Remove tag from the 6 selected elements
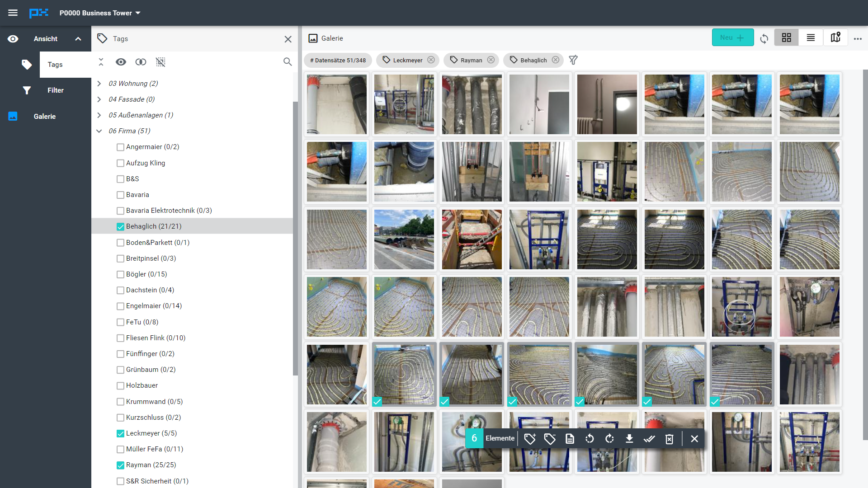The width and height of the screenshot is (868, 488). 550,439
